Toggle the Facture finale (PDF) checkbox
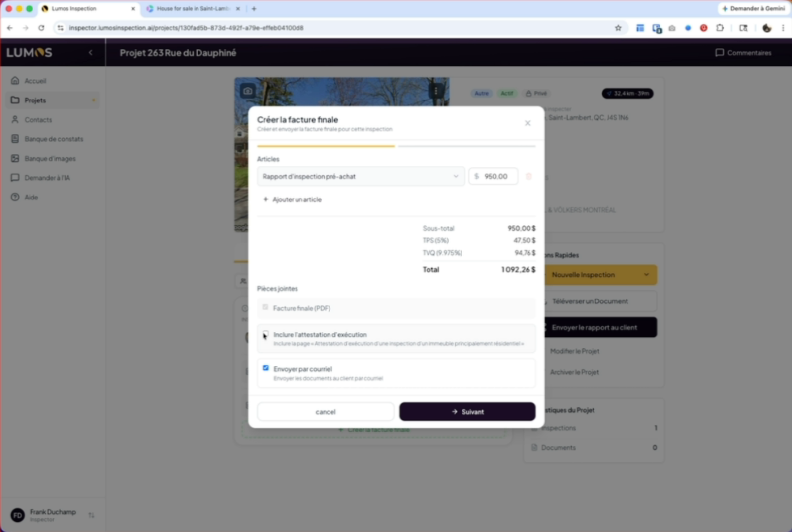 tap(265, 307)
